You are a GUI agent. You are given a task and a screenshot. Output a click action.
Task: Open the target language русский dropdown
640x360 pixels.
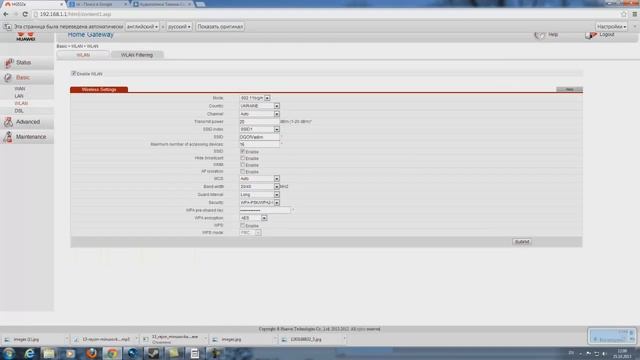pos(179,27)
